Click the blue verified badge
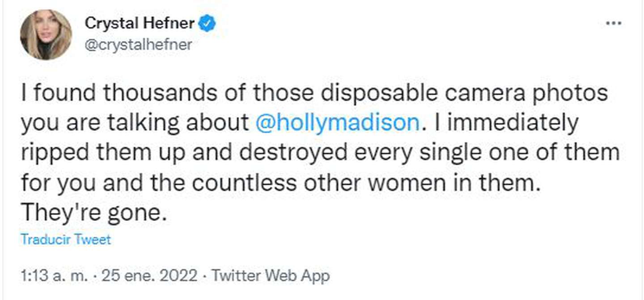The width and height of the screenshot is (644, 300). pyautogui.click(x=208, y=23)
